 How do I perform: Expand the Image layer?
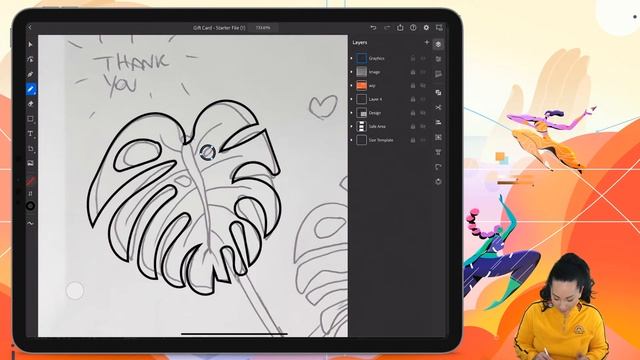pos(351,72)
